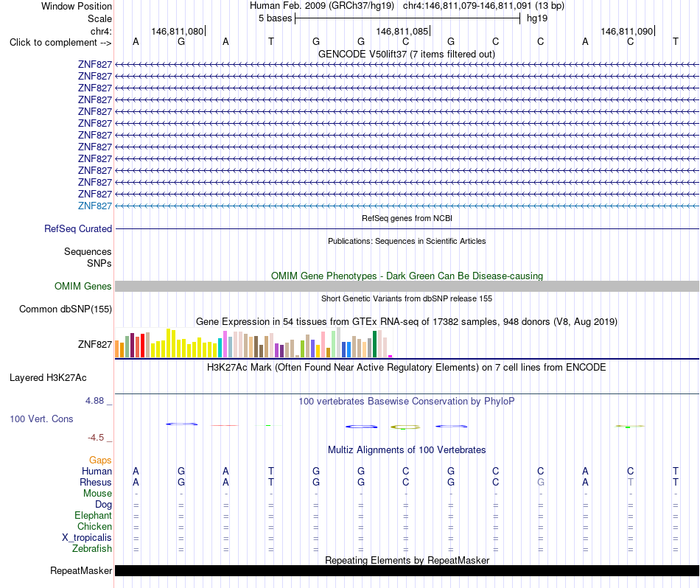Open the OMIM Gene Phenotypes track title

point(407,276)
